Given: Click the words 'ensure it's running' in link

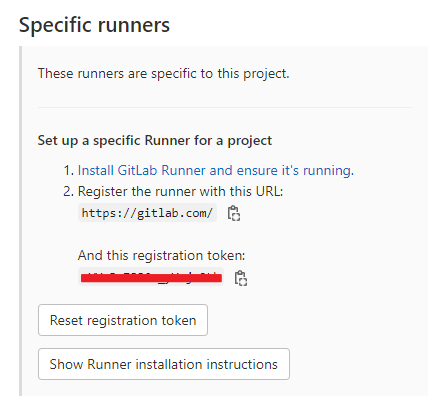Looking at the screenshot, I should [x=295, y=170].
